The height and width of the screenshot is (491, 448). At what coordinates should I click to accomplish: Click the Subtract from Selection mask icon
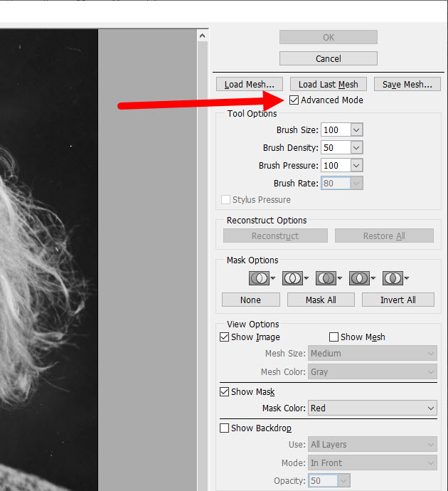pos(326,278)
